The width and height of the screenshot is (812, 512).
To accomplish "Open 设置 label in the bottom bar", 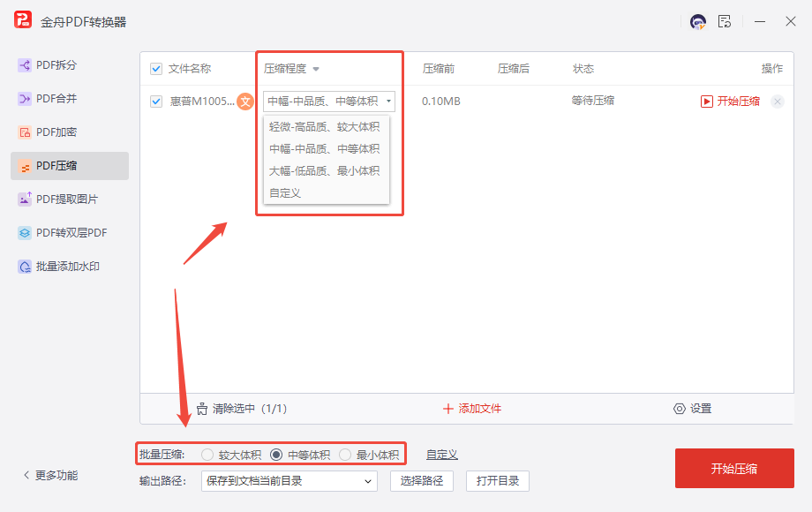I will (701, 409).
